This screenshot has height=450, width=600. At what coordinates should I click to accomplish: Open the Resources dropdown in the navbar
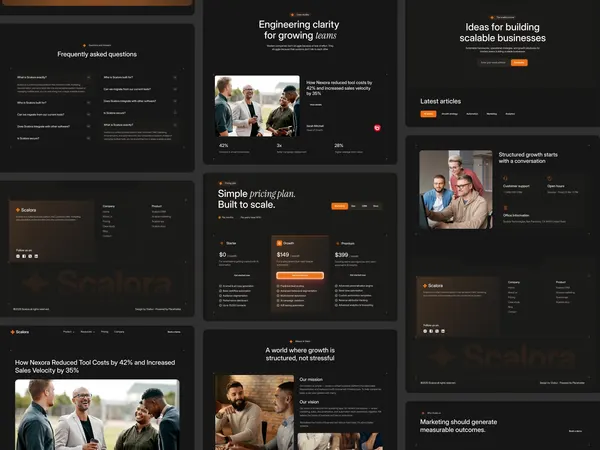(x=88, y=332)
